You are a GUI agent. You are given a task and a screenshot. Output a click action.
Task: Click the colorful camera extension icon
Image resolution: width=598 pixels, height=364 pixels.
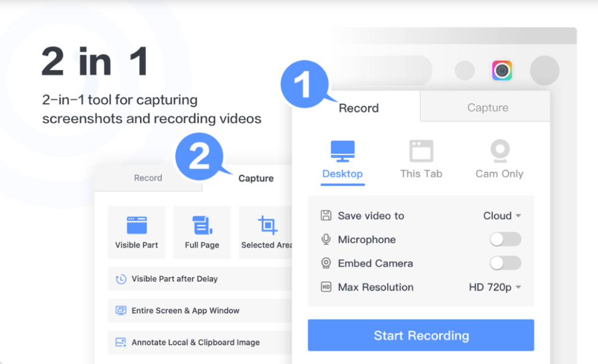coord(502,70)
